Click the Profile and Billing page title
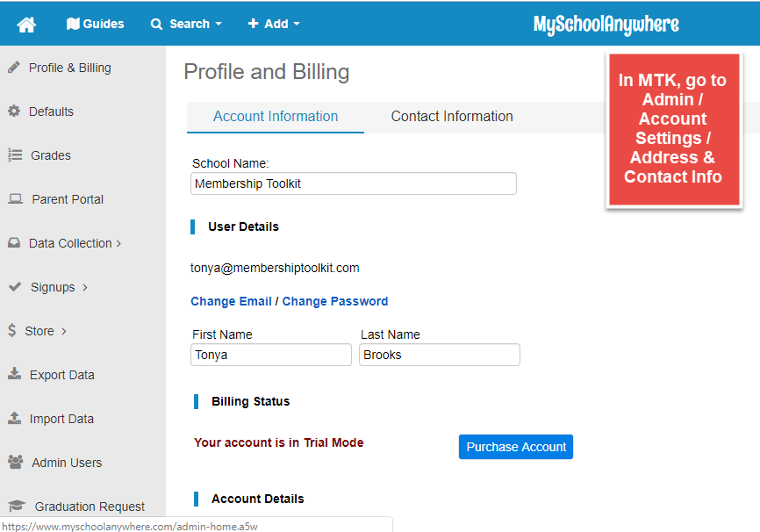The width and height of the screenshot is (760, 532). [x=267, y=72]
